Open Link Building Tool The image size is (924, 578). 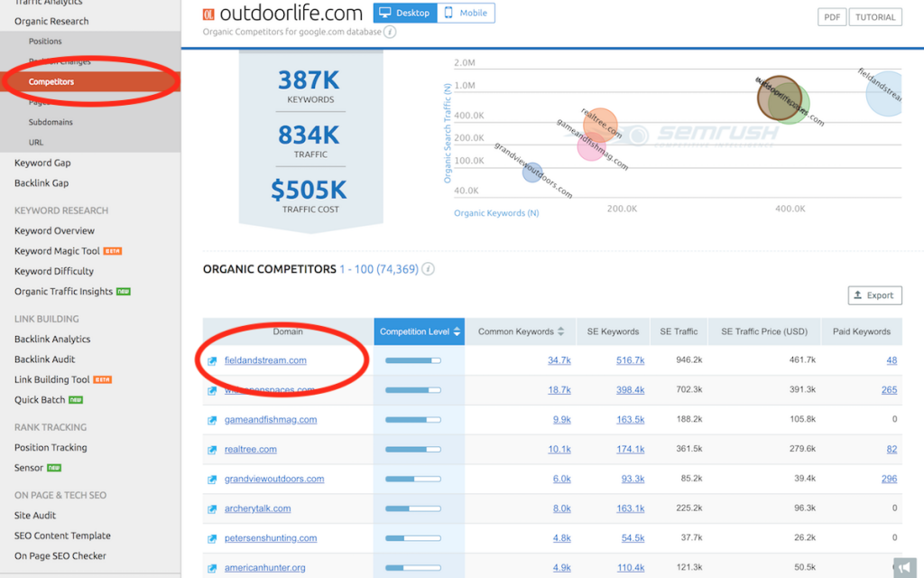coord(51,379)
